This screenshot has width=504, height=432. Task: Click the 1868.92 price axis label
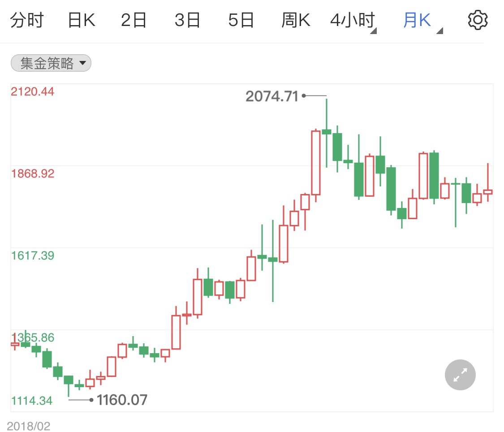(x=33, y=173)
